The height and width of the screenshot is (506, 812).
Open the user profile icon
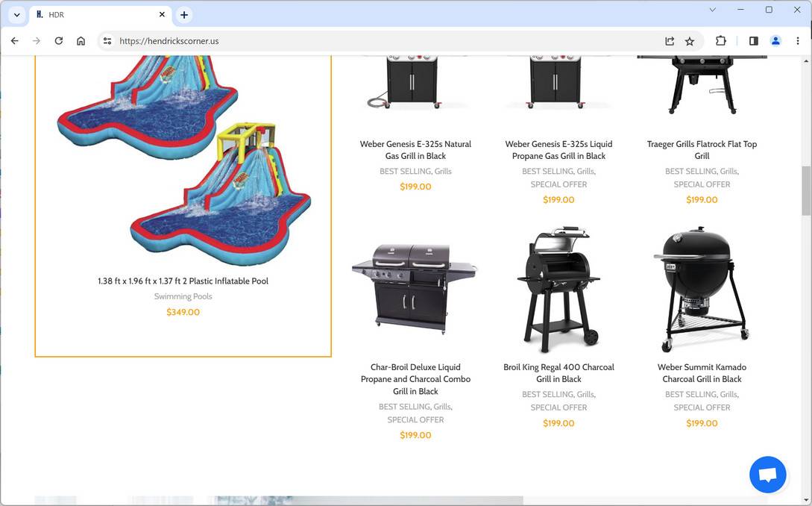point(775,41)
